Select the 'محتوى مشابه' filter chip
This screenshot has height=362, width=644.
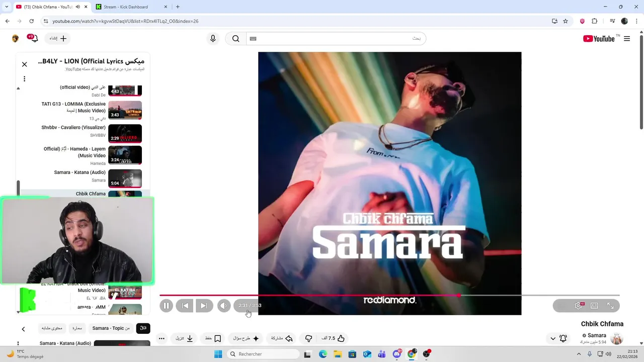(52, 328)
